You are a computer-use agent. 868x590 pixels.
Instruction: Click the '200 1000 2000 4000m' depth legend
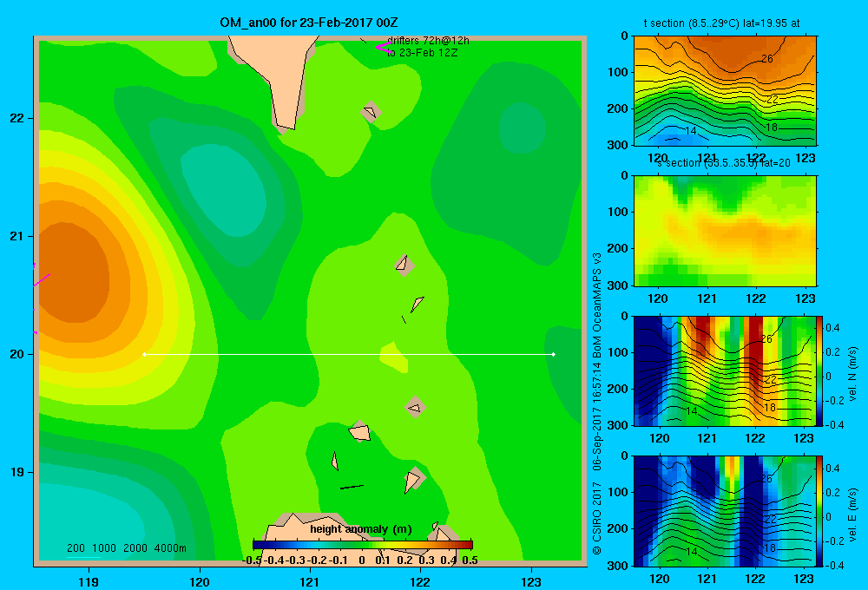coord(126,548)
